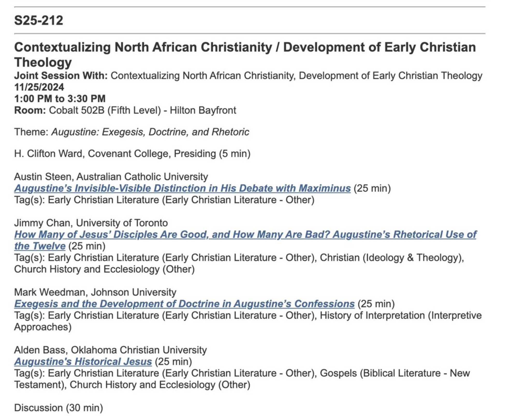Viewport: 512px width, 420px height.
Task: Click the presider H. Clifton Ward line
Action: click(x=132, y=154)
